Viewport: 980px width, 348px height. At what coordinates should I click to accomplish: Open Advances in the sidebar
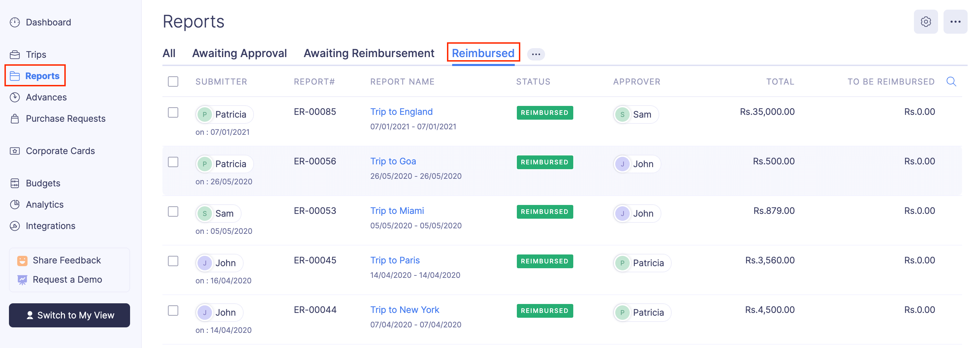click(x=46, y=97)
